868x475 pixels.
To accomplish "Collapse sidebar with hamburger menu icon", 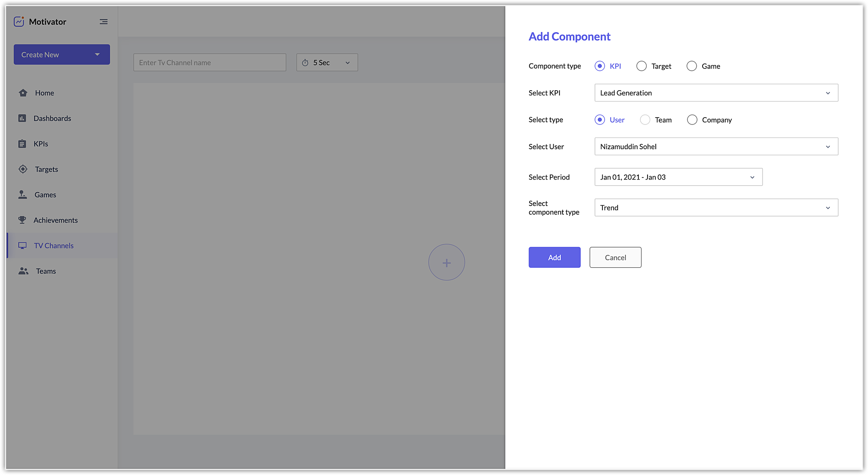I will (103, 22).
